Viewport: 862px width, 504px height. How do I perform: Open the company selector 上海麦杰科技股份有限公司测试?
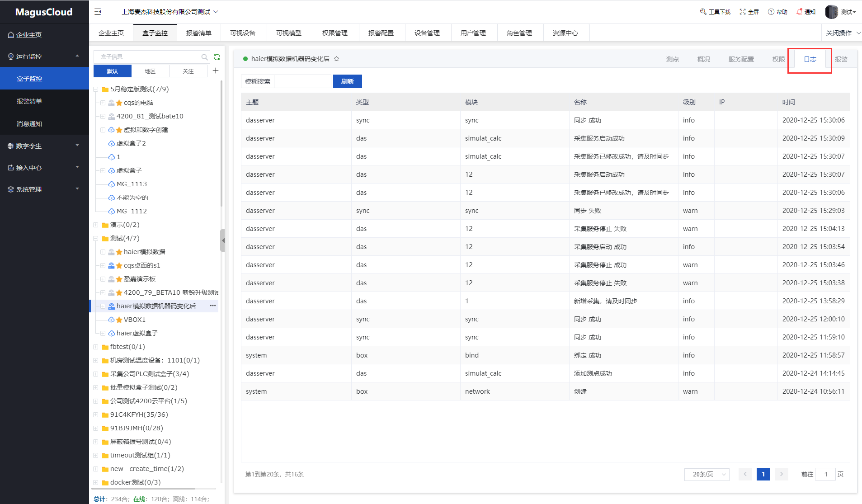(170, 12)
